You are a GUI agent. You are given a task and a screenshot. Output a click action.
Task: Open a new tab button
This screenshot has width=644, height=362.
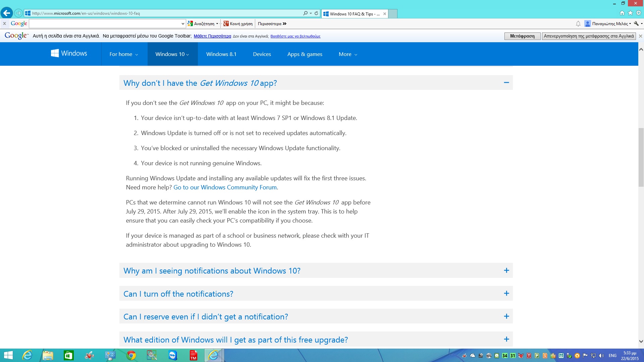[393, 14]
